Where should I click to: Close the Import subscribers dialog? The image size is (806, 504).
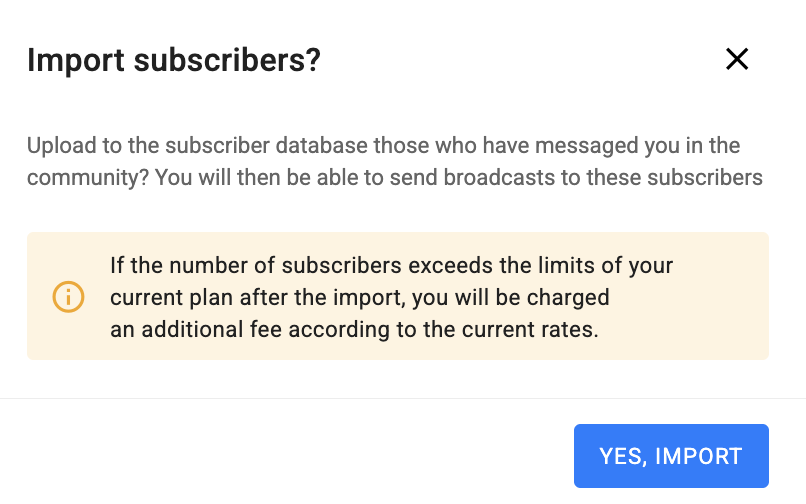(x=737, y=60)
